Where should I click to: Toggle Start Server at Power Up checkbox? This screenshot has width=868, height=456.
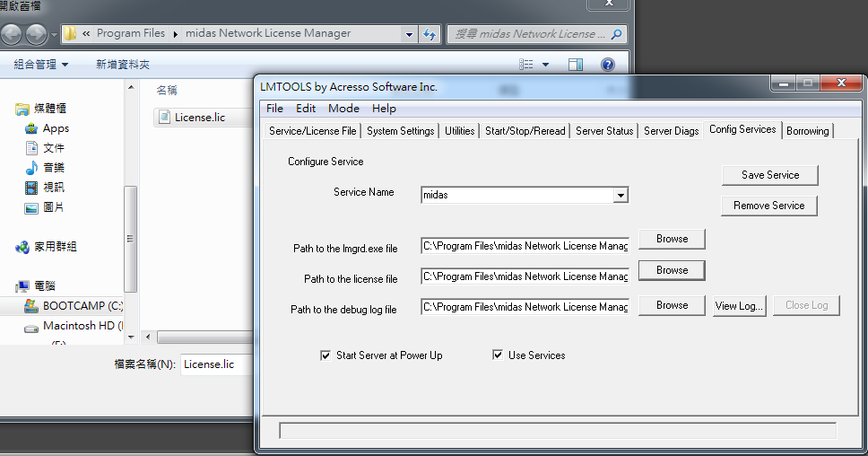click(325, 355)
